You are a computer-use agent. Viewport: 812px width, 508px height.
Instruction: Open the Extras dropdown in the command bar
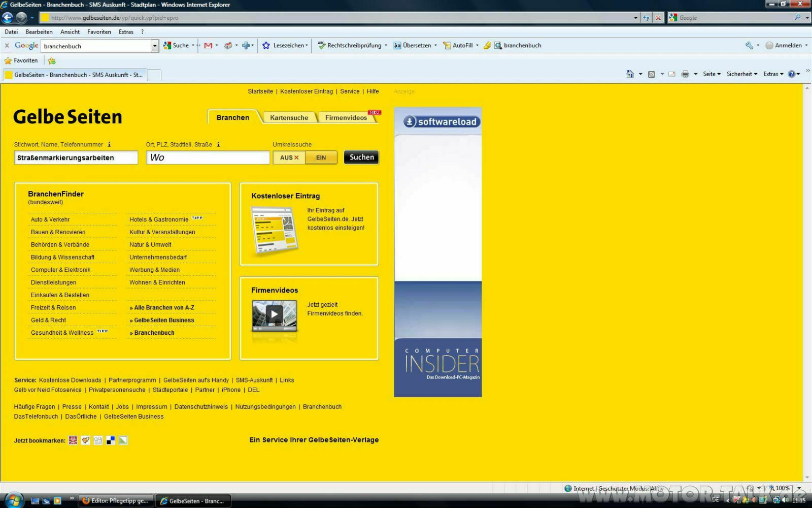point(773,74)
